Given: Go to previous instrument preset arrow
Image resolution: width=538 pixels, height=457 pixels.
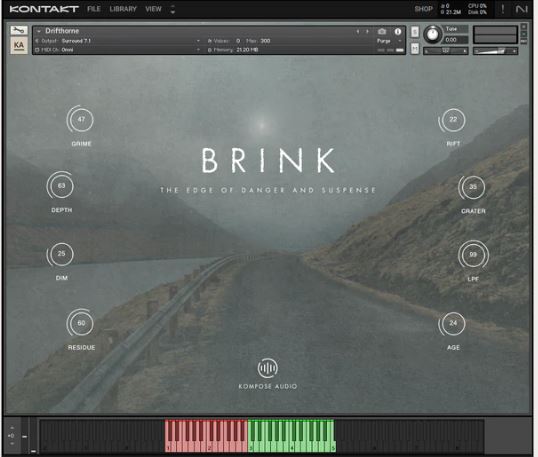Looking at the screenshot, I should [358, 32].
